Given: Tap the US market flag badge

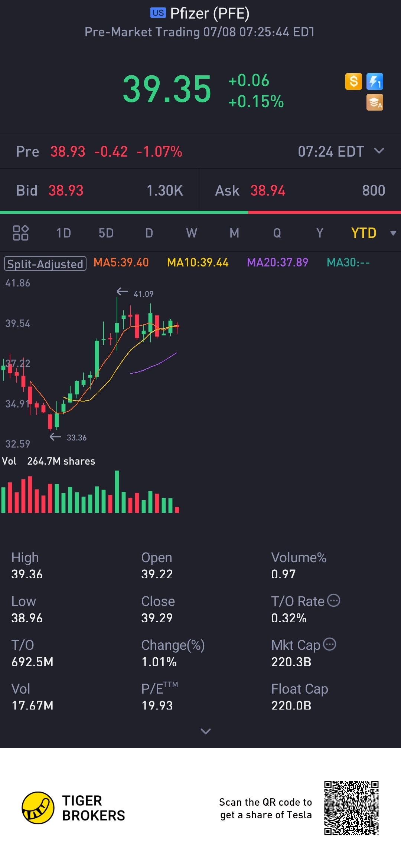Looking at the screenshot, I should click(x=158, y=13).
